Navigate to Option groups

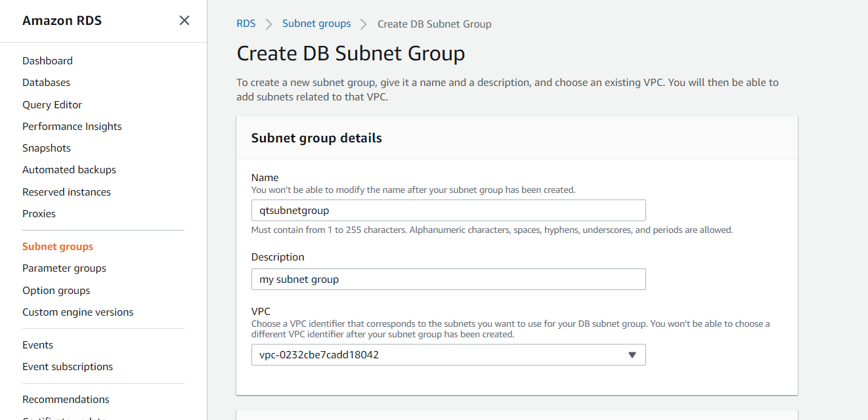[x=56, y=290]
